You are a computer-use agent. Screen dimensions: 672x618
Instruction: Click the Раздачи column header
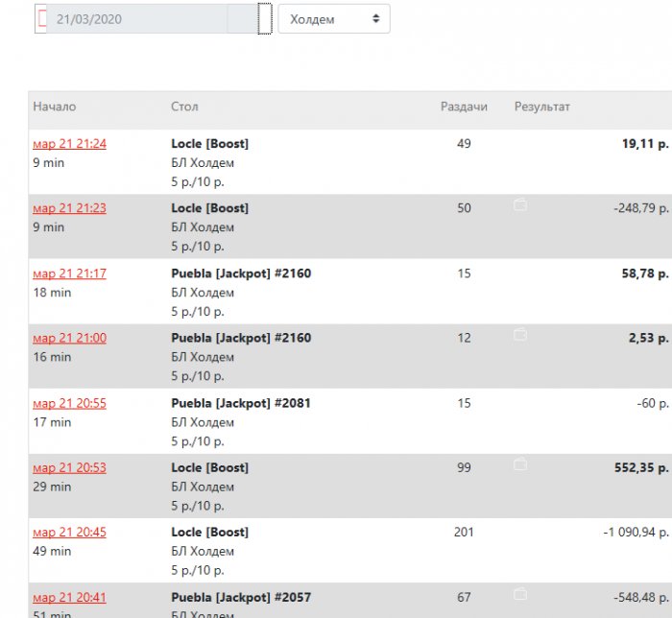tap(464, 107)
